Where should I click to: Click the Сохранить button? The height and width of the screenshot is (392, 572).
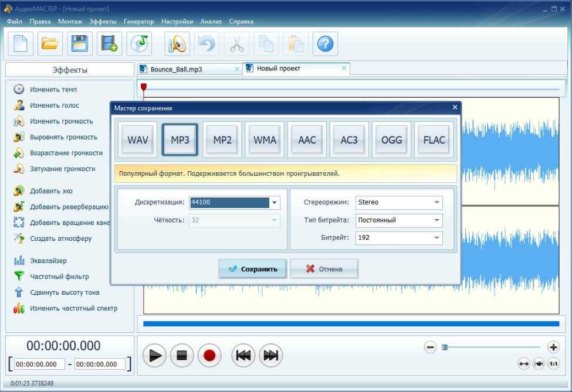point(253,269)
